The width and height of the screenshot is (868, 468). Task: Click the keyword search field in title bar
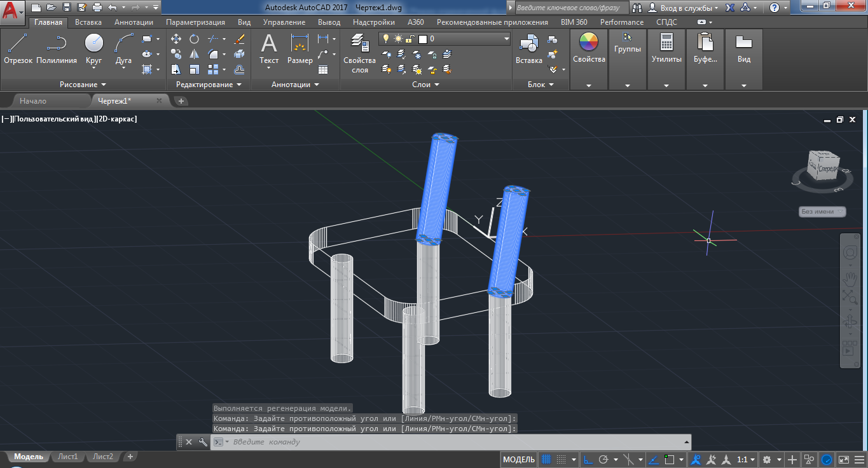click(x=571, y=8)
